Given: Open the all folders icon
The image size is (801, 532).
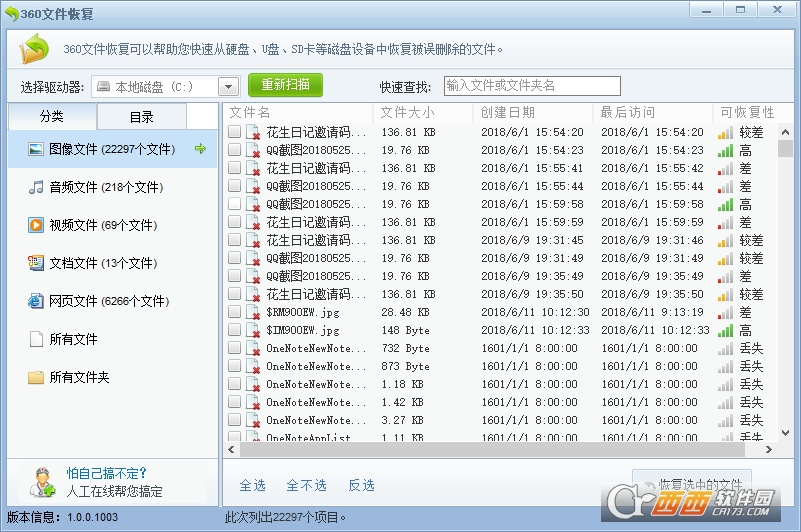Looking at the screenshot, I should point(36,377).
